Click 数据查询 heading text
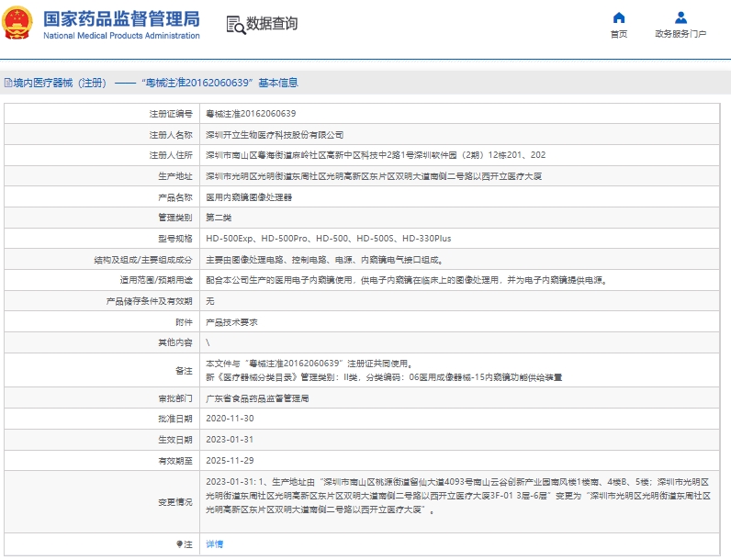Image resolution: width=731 pixels, height=560 pixels. (272, 23)
